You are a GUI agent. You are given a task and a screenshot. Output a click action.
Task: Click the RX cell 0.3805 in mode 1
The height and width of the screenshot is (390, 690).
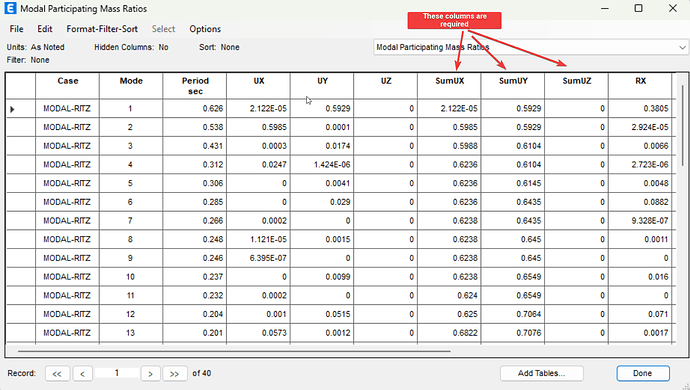coord(640,109)
